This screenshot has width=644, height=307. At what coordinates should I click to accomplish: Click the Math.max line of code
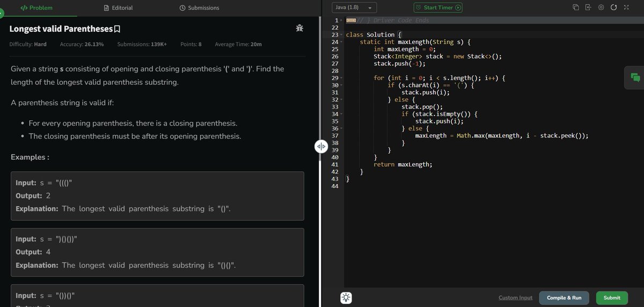coord(502,136)
